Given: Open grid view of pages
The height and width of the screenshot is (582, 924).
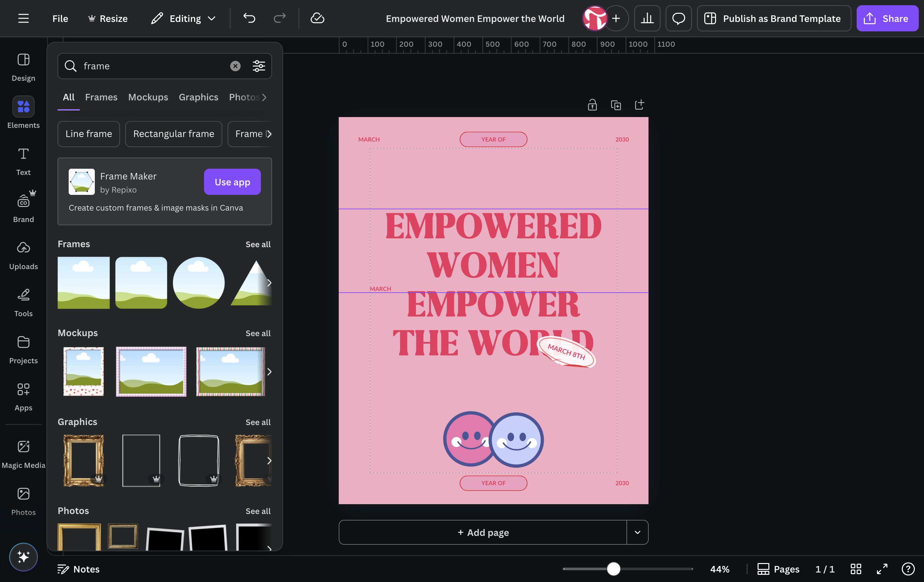Looking at the screenshot, I should (856, 569).
